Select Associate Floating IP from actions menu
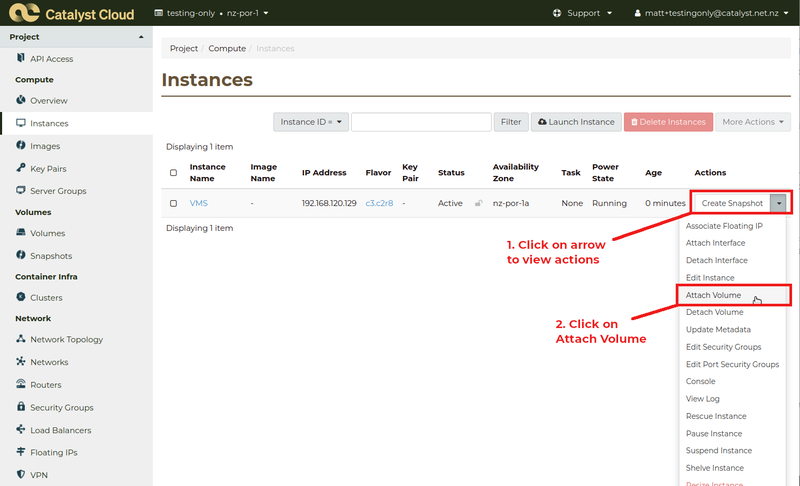The image size is (800, 486). pyautogui.click(x=724, y=226)
